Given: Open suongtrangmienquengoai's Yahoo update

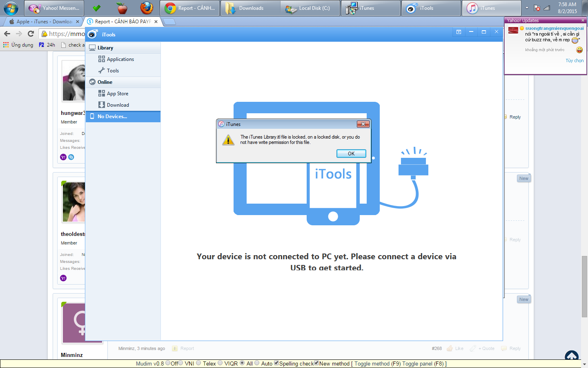Looking at the screenshot, I should (555, 28).
